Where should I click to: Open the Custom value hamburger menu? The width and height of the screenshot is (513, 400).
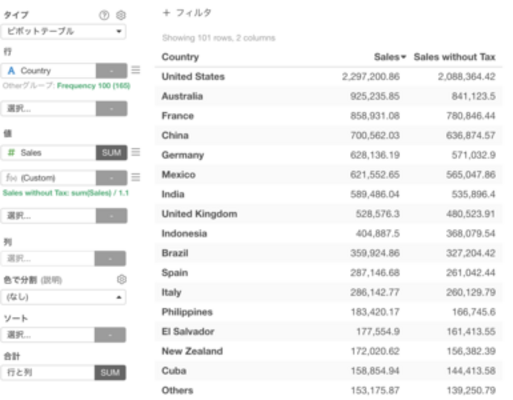pos(136,177)
